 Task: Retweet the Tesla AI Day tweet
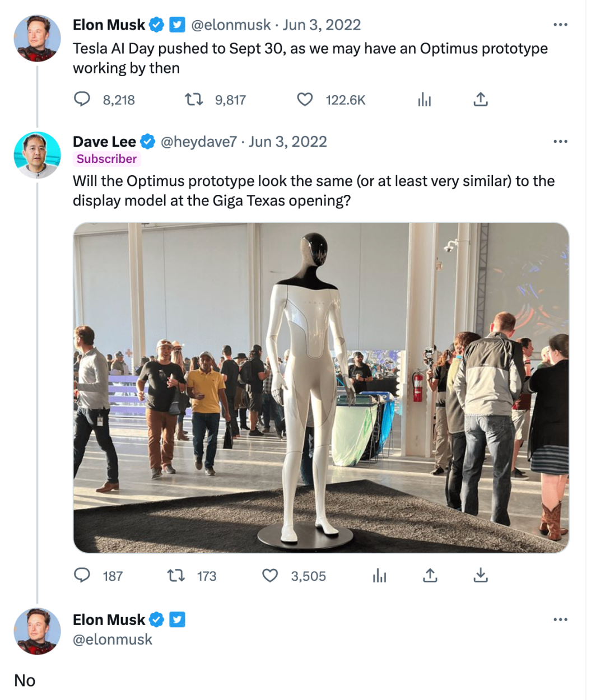tap(194, 100)
